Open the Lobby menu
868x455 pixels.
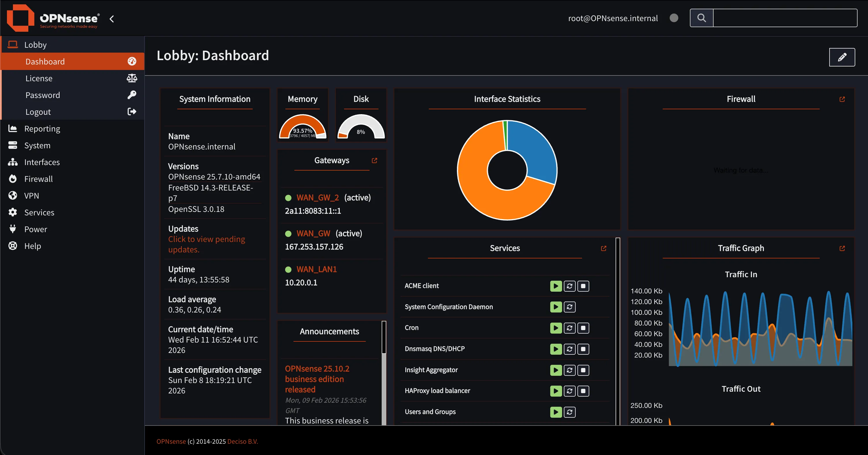pyautogui.click(x=36, y=45)
